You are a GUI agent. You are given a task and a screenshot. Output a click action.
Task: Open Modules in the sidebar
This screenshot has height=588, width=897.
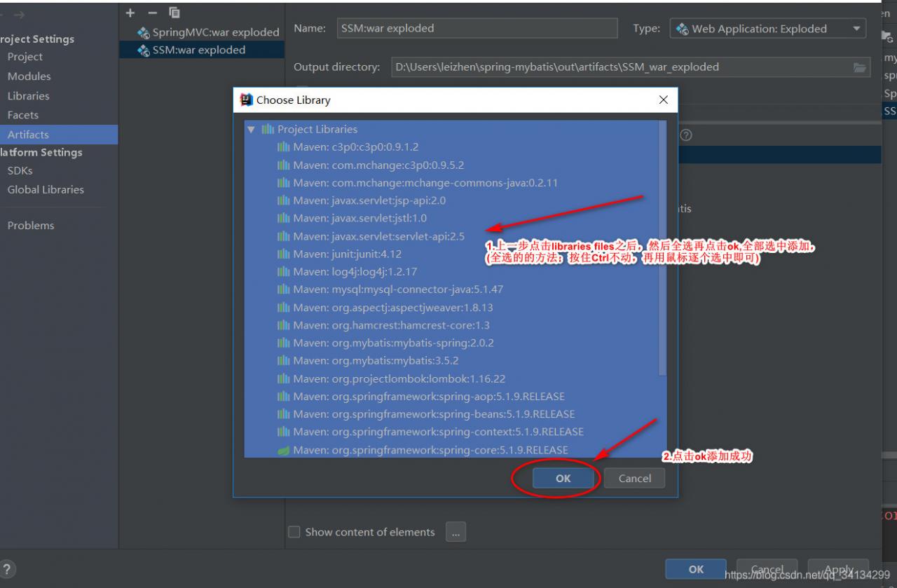coord(29,76)
